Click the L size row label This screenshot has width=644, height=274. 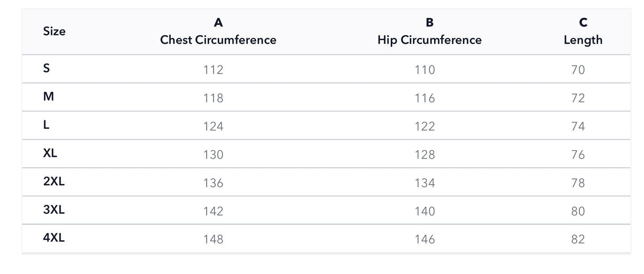point(46,125)
